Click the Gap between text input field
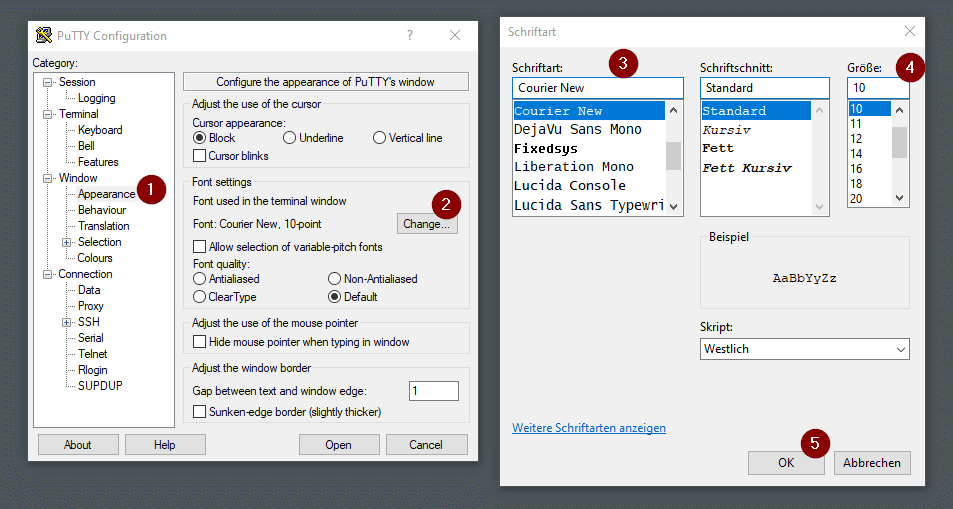 [x=433, y=391]
